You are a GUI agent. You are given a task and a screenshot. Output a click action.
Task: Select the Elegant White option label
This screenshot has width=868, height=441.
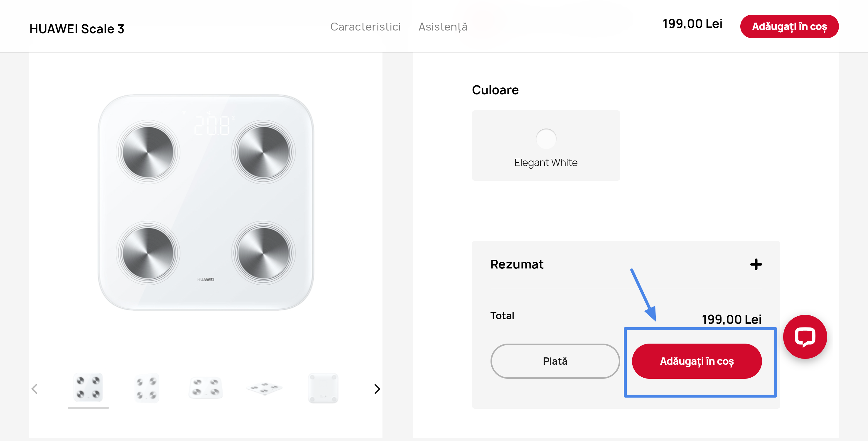pos(546,163)
